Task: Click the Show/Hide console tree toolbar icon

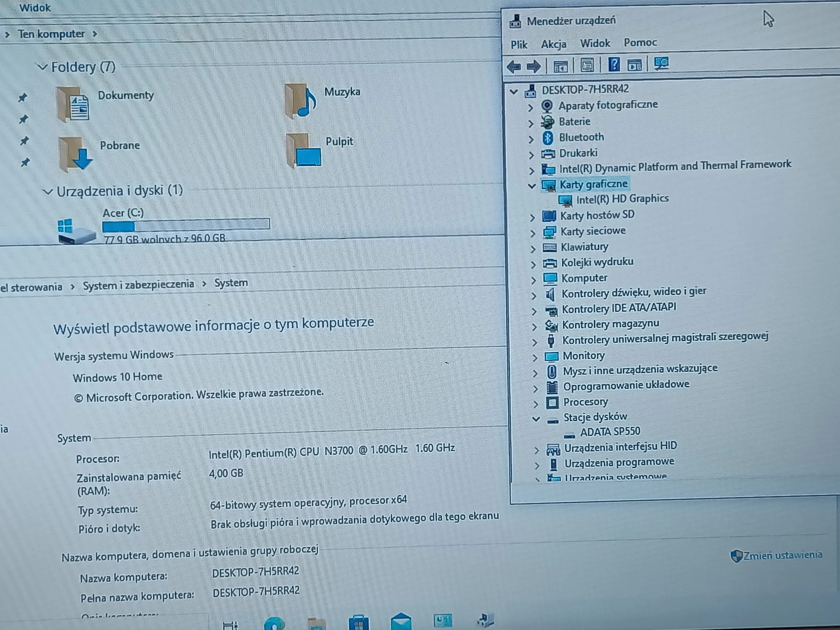Action: click(x=560, y=66)
